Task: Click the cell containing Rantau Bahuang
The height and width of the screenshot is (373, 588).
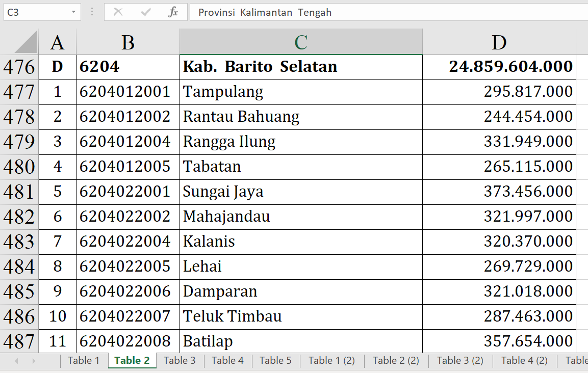Action: tap(301, 117)
